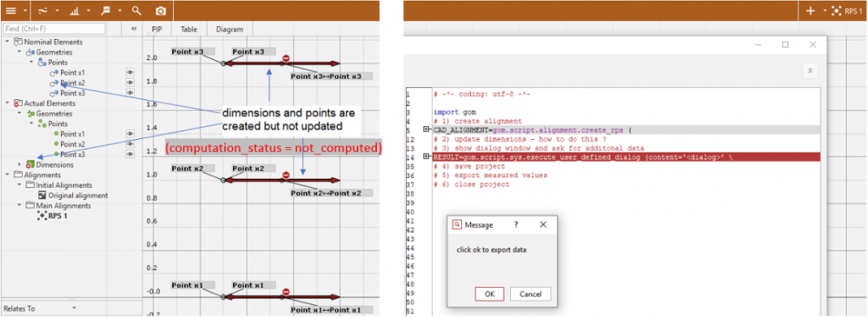Click the '# 4) save project' comment line

pos(469,166)
